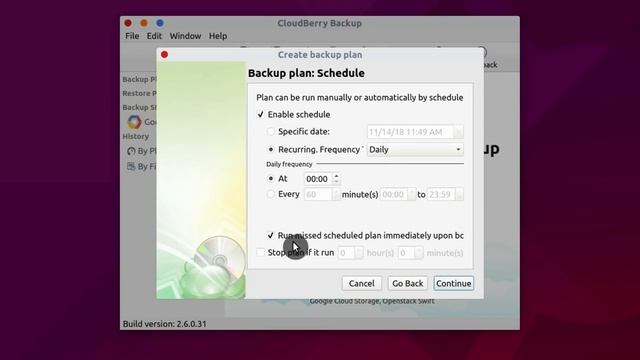Click the Continue button
The image size is (640, 360).
(x=453, y=283)
